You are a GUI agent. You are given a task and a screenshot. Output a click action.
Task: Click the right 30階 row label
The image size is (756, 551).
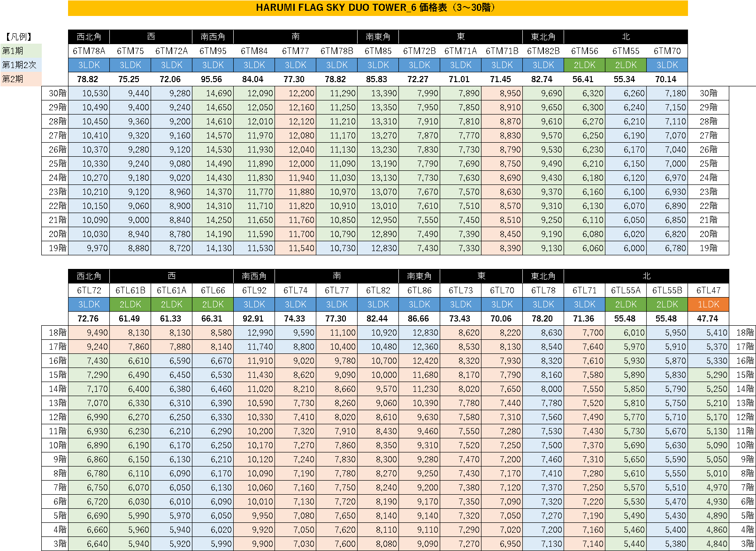point(708,93)
